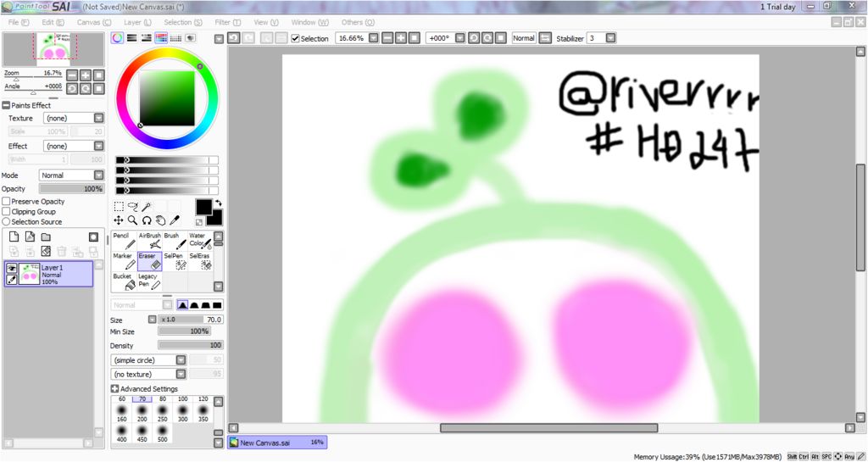Enable Clipping Group checkbox
The height and width of the screenshot is (462, 868).
6,211
